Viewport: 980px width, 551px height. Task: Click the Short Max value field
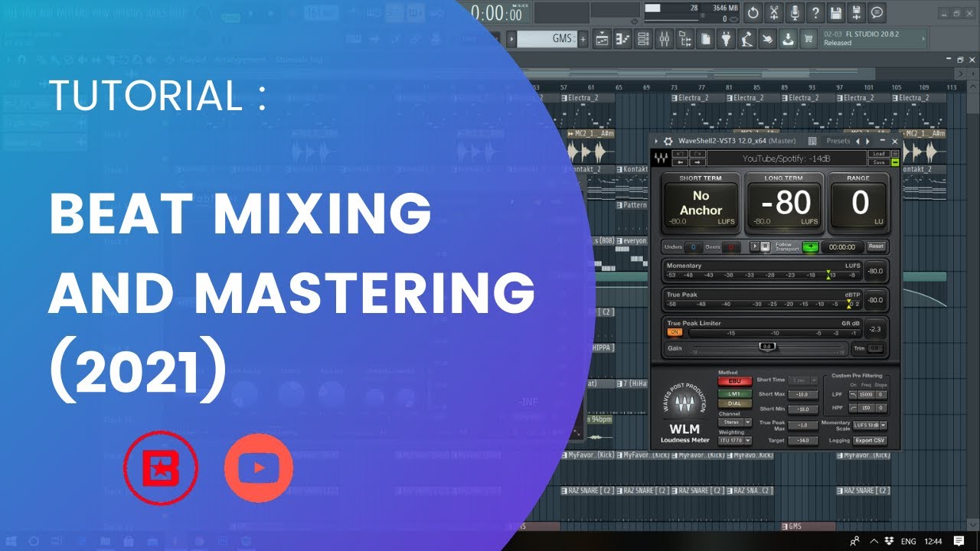pyautogui.click(x=803, y=395)
